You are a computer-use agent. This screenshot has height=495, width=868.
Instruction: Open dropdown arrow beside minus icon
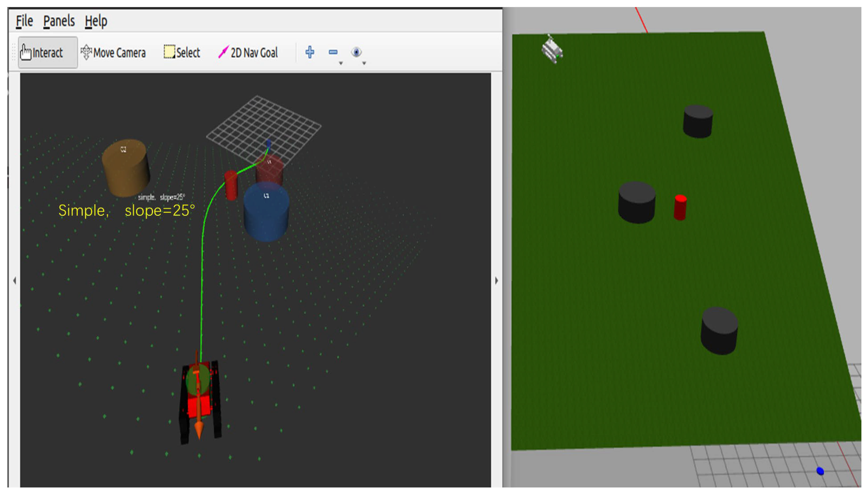(x=340, y=63)
